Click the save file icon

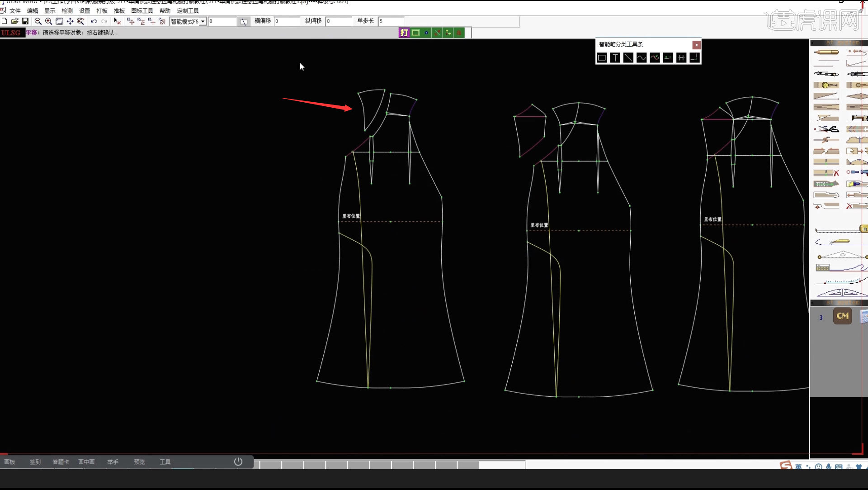coord(25,21)
